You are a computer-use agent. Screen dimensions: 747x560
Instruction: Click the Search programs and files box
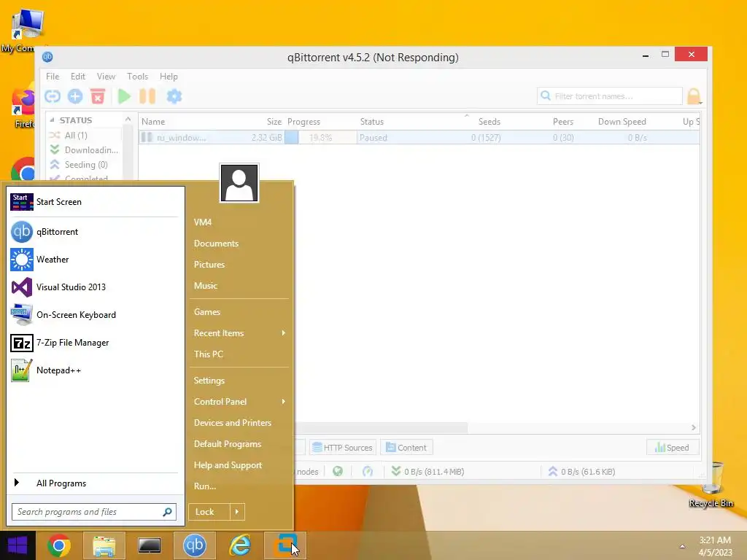point(94,512)
